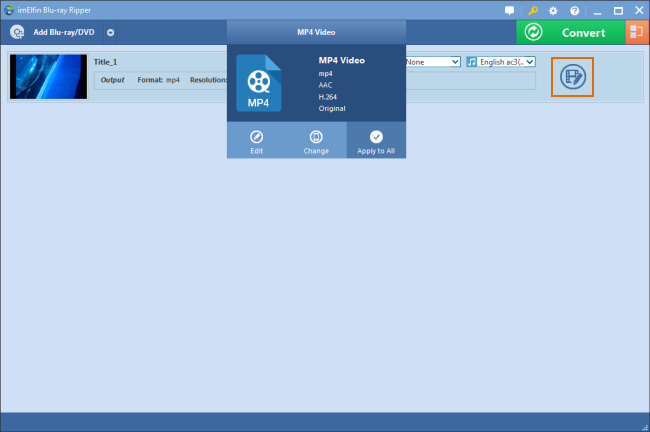Edit the MP4 Video profile
This screenshot has width=650, height=432.
tap(257, 142)
